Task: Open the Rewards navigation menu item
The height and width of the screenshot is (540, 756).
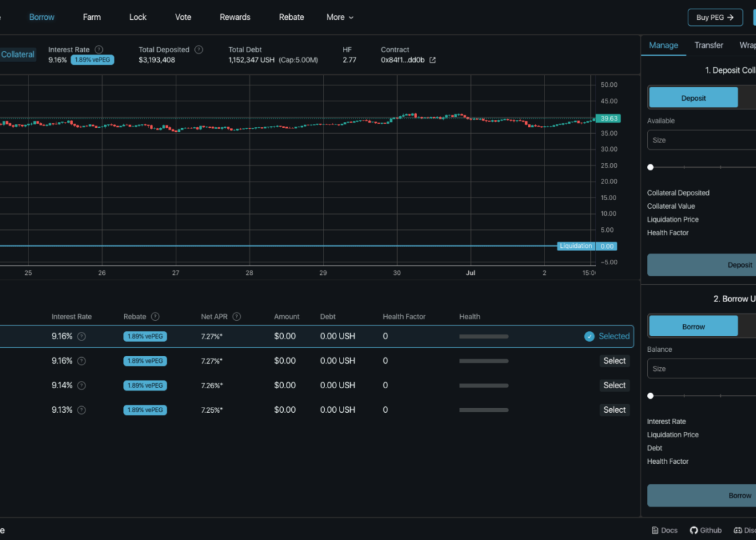Action: (x=235, y=17)
